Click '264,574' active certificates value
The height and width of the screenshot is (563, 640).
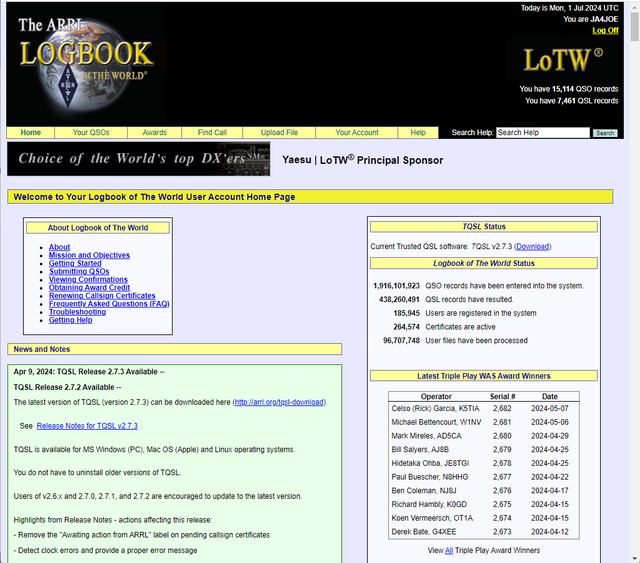tap(407, 327)
